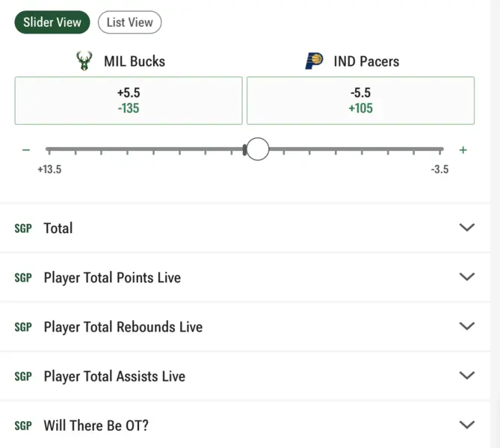Viewport: 500px width, 448px height.
Task: Click the Indiana Pacers team logo
Action: click(314, 61)
